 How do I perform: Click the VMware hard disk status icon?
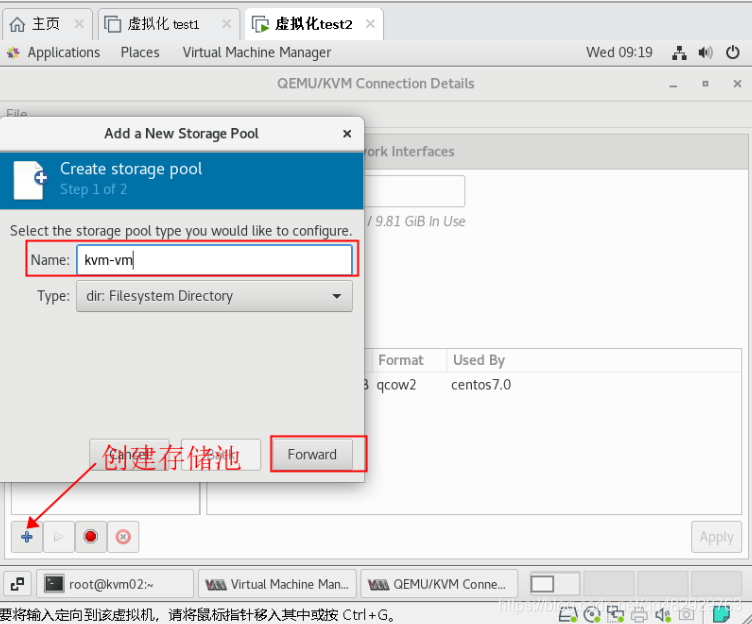(x=569, y=614)
